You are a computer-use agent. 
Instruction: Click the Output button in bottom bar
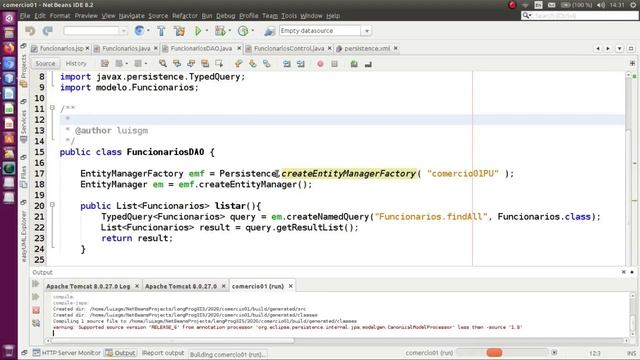click(120, 353)
